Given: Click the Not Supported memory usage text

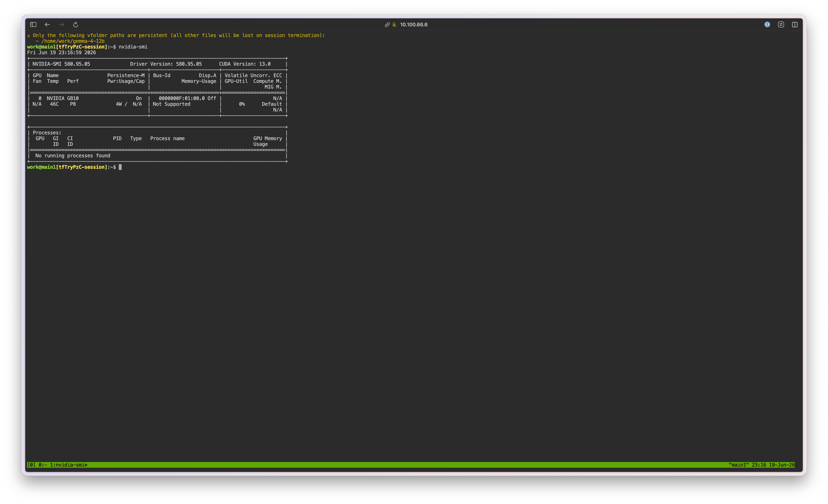Looking at the screenshot, I should point(172,104).
